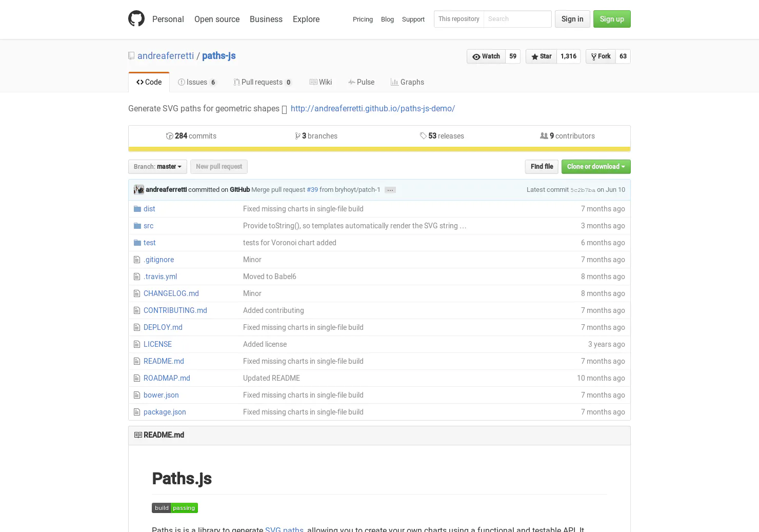The height and width of the screenshot is (532, 759).
Task: Click the repository book icon beside andreaferretti
Action: pos(131,56)
